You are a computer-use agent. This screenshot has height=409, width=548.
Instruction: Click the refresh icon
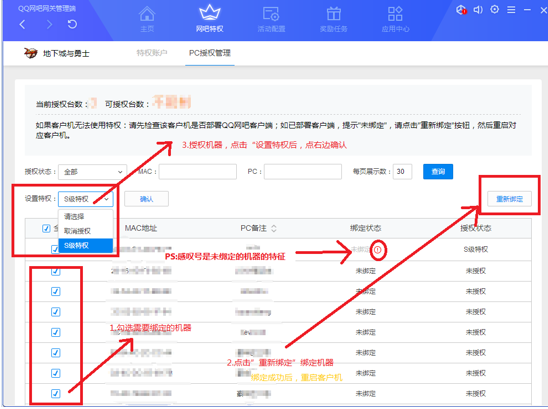72,24
